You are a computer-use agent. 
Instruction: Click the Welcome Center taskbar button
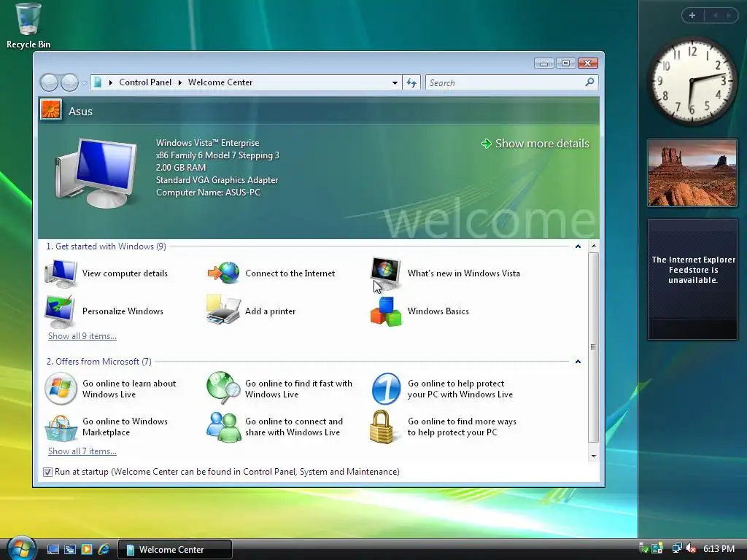(175, 550)
